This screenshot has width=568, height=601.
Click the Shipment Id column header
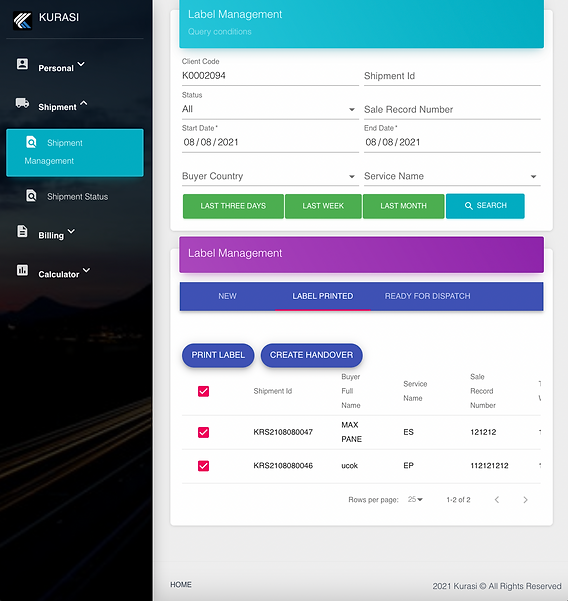click(273, 391)
